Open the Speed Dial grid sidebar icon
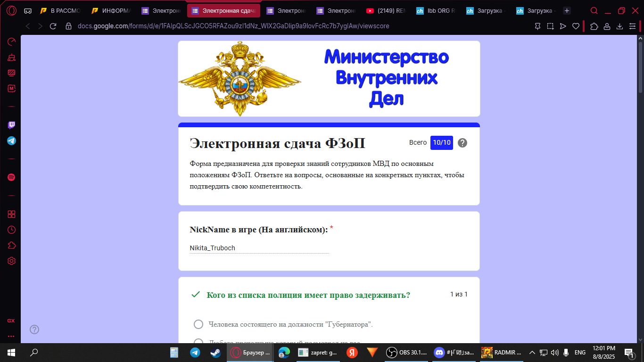Image resolution: width=644 pixels, height=362 pixels. [x=12, y=214]
